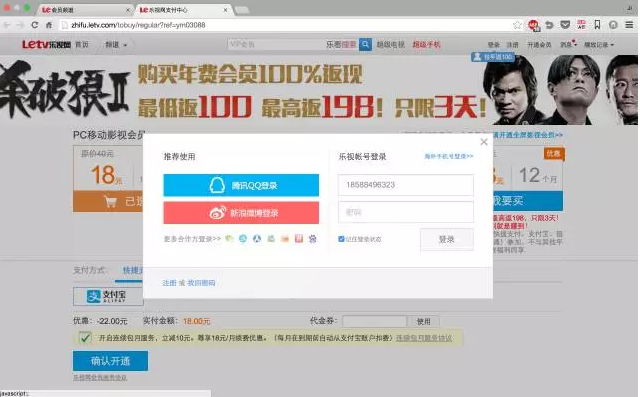Click the more partner logins text
This screenshot has height=397, width=640.
[192, 239]
